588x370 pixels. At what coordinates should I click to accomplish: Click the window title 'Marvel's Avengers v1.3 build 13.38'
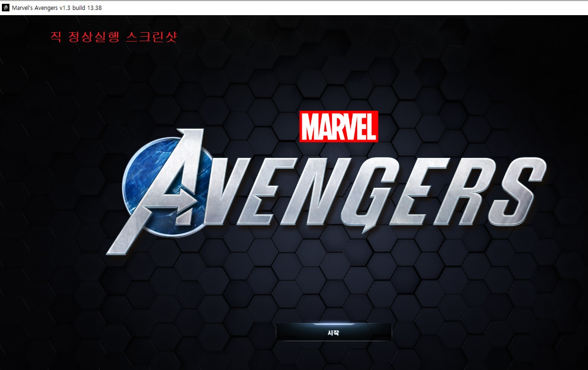[57, 8]
